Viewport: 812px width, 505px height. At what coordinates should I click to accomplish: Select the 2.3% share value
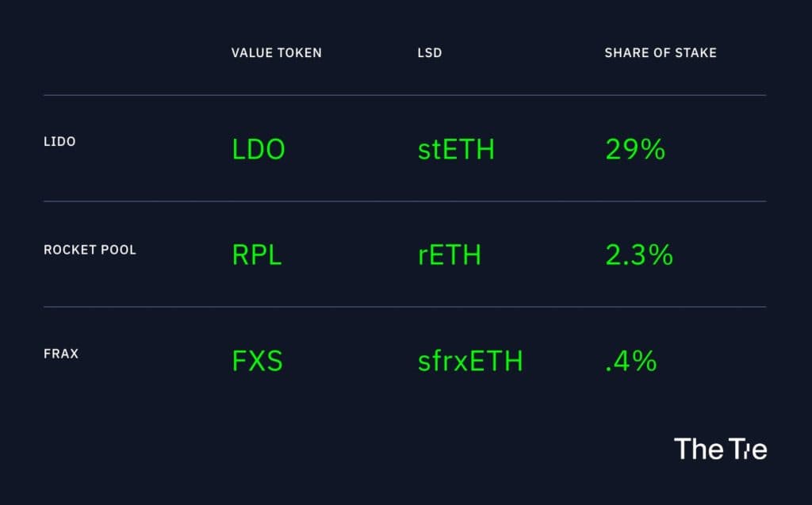tap(639, 255)
